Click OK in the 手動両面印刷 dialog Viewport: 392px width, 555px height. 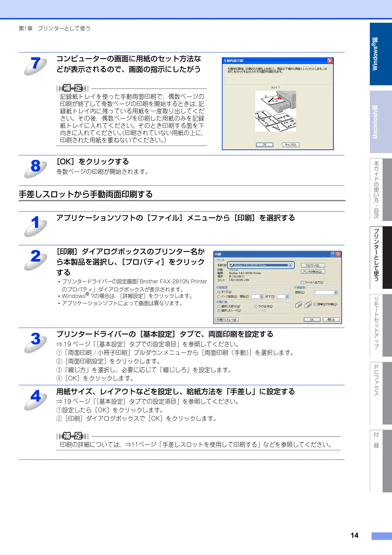point(264,145)
